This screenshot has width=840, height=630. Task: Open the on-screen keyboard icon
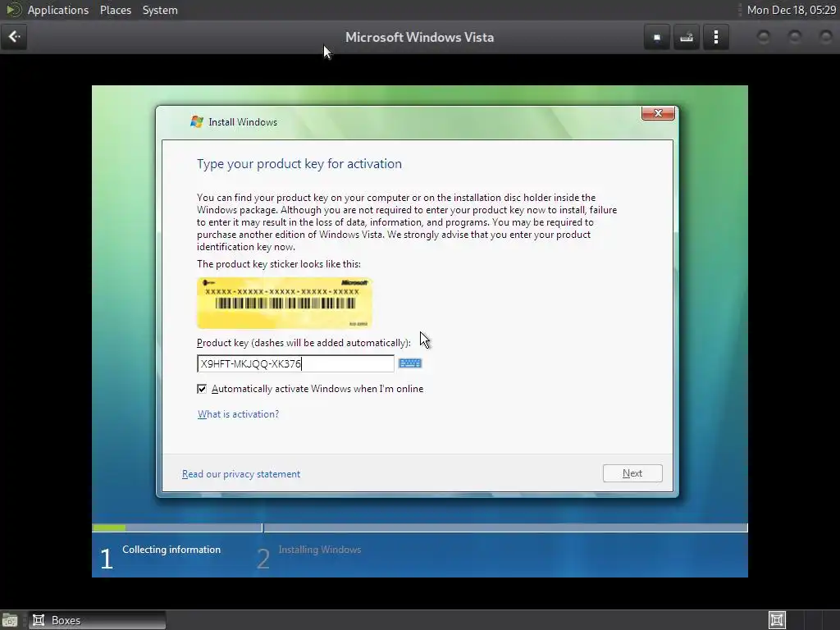(410, 363)
